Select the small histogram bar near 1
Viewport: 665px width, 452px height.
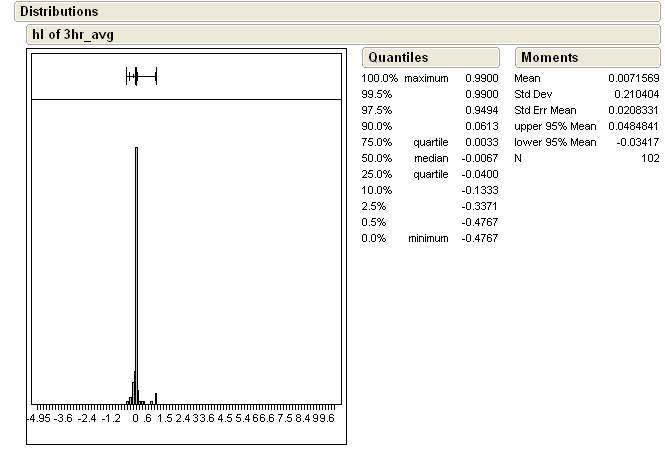155,398
